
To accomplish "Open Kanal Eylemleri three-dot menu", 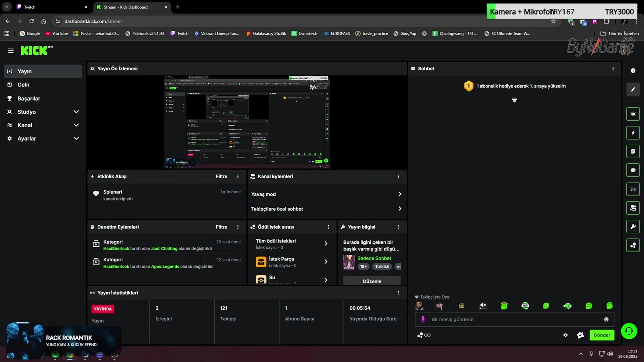I will (x=398, y=177).
